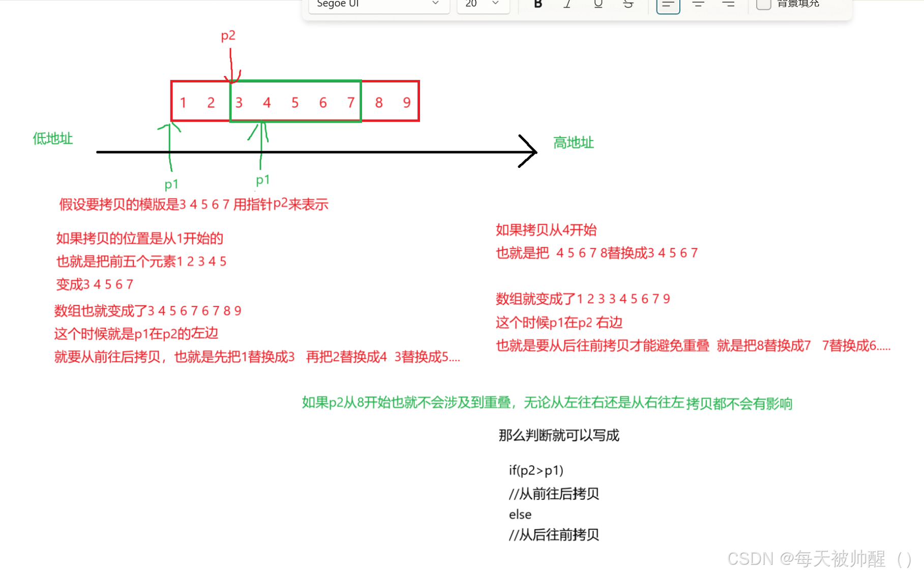Click the red p2 label above the array
Screen dimensions: 924x575
coord(228,35)
